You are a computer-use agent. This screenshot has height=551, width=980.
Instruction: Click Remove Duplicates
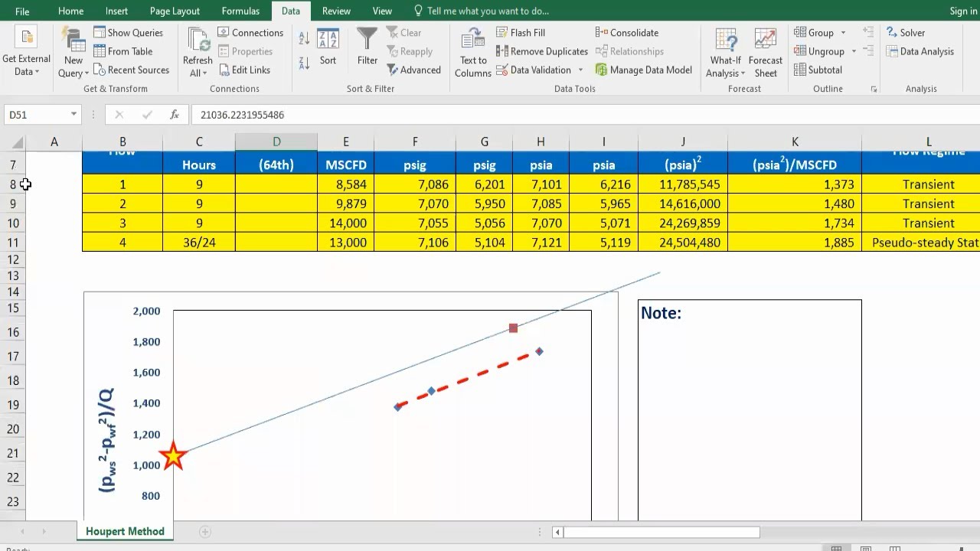(542, 51)
